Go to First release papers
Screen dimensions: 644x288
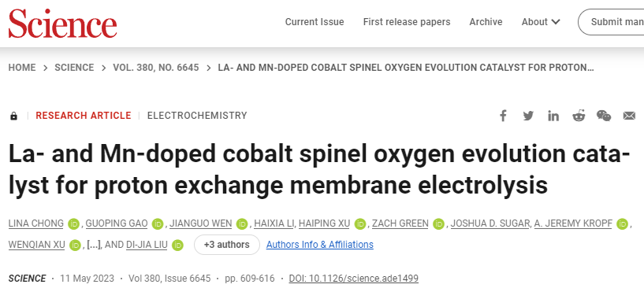(x=407, y=22)
